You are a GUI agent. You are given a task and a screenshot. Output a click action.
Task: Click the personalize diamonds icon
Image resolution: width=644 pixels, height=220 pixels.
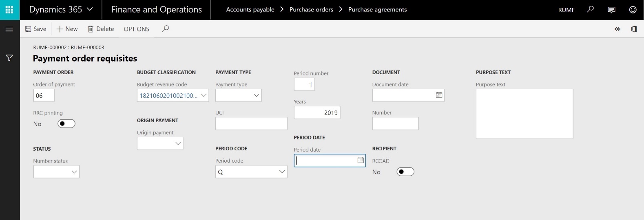point(617,29)
